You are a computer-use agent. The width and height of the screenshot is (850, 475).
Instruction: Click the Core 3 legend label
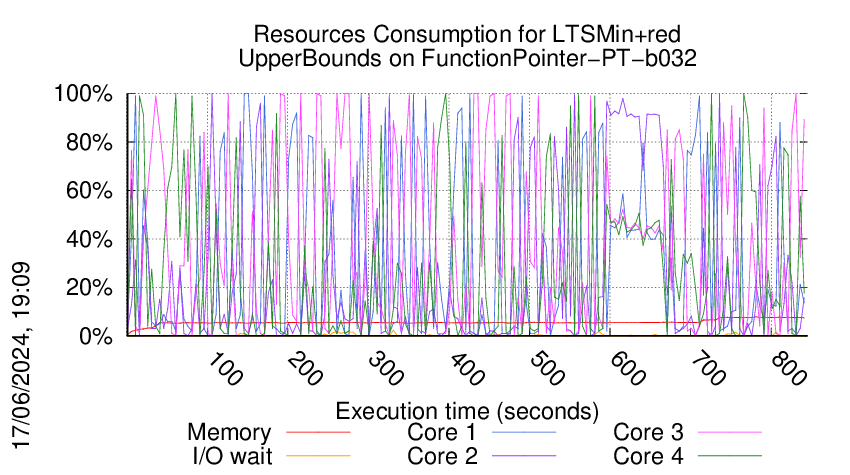(x=648, y=432)
